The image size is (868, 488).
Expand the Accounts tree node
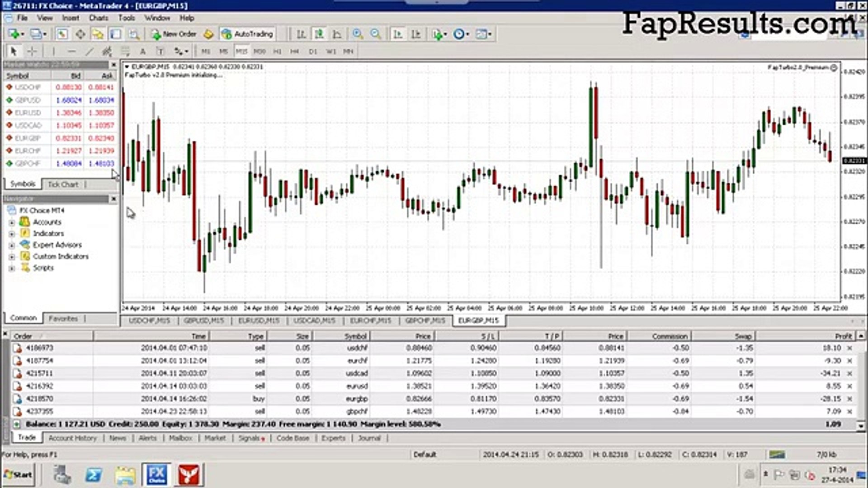coord(12,222)
